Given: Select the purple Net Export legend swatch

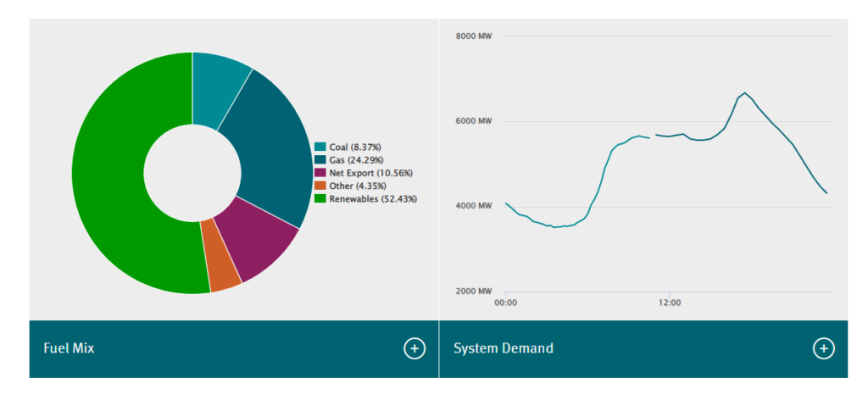Looking at the screenshot, I should click(320, 173).
